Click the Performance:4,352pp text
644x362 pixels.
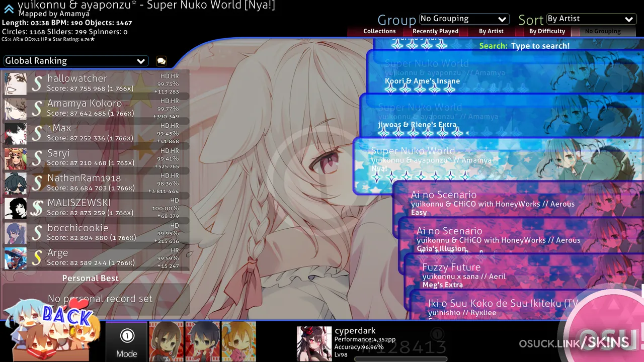365,339
